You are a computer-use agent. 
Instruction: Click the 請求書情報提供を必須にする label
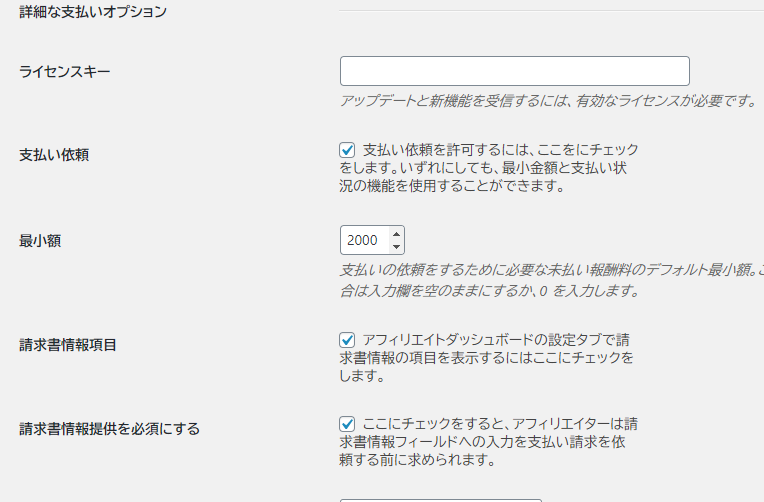point(110,429)
